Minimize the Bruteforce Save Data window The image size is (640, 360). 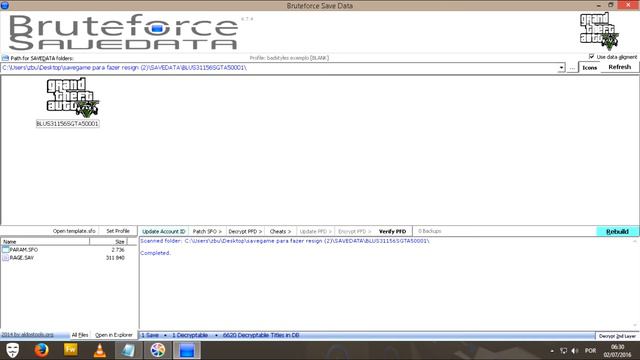(598, 5)
